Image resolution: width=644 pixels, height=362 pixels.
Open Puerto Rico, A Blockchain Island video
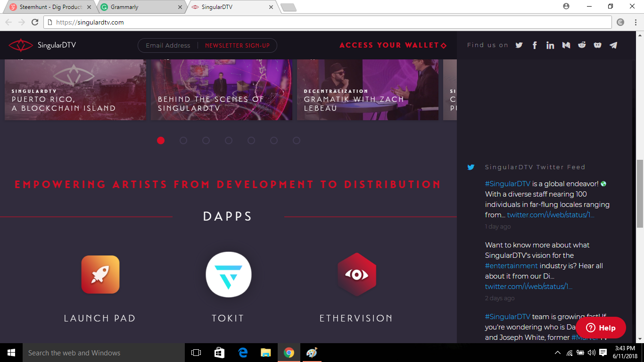(x=75, y=90)
